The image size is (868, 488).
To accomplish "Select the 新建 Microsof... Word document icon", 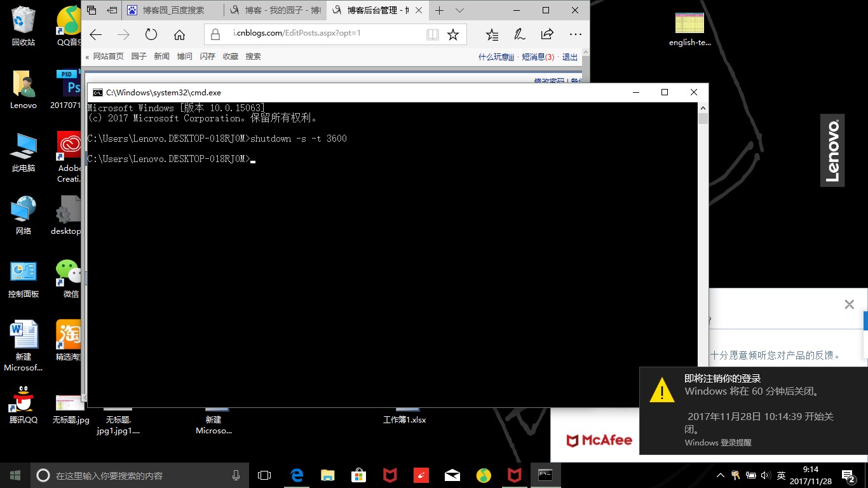I will 24,346.
